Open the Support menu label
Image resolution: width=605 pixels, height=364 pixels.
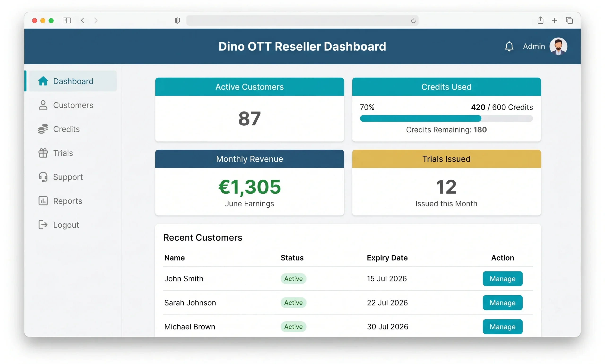[68, 177]
